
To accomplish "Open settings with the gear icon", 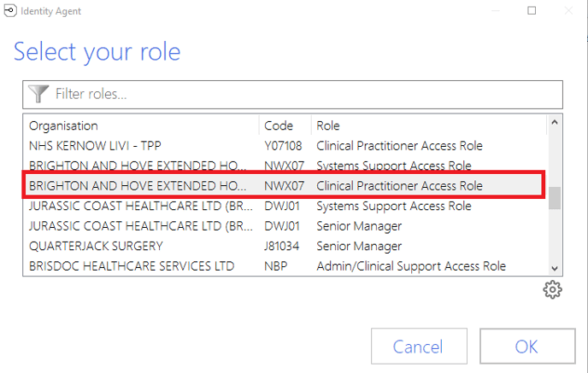I will [x=552, y=290].
